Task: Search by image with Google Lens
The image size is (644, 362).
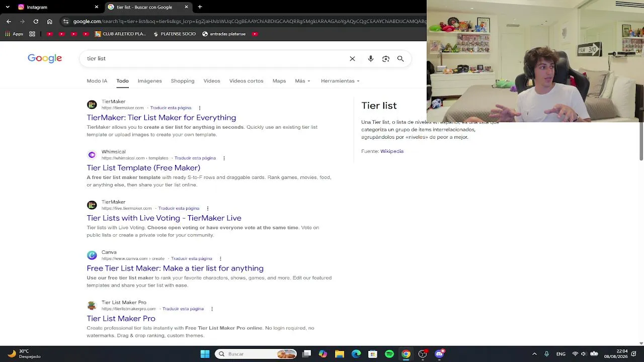Action: point(386,59)
